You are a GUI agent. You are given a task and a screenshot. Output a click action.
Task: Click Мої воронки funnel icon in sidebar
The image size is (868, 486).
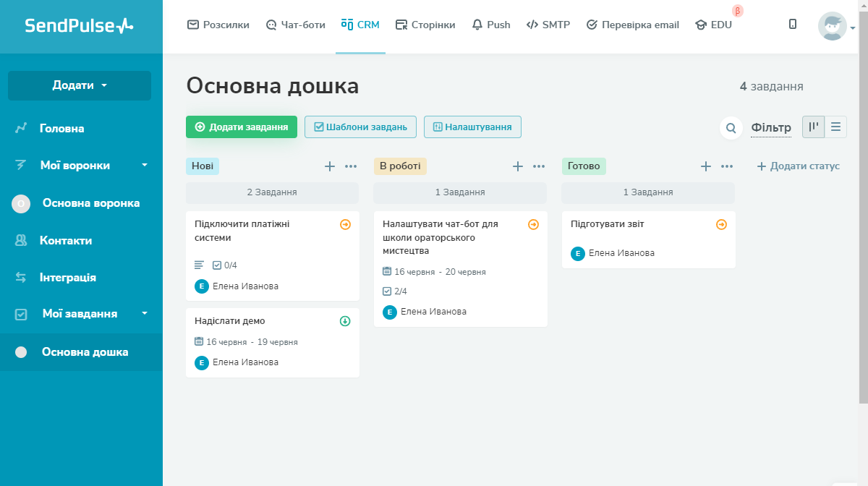[x=22, y=166]
